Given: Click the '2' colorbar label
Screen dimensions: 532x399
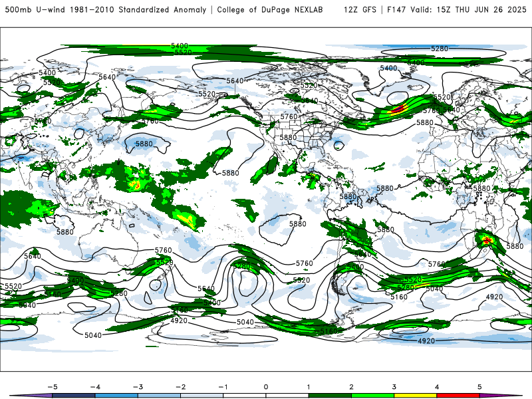Looking at the screenshot, I should click(x=351, y=387).
